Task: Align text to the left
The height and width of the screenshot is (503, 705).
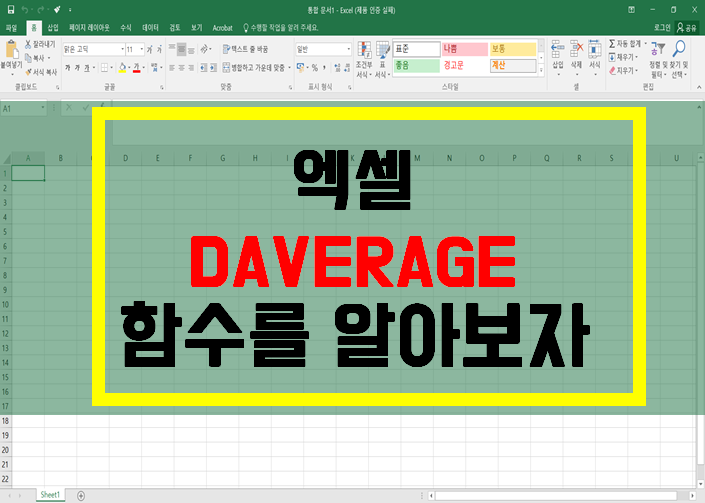Action: pos(172,68)
